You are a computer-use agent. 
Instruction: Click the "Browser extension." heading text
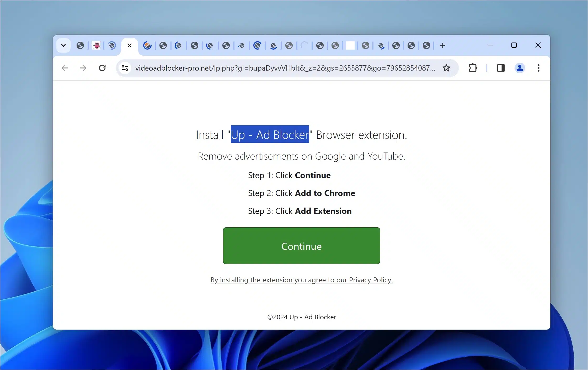click(361, 135)
